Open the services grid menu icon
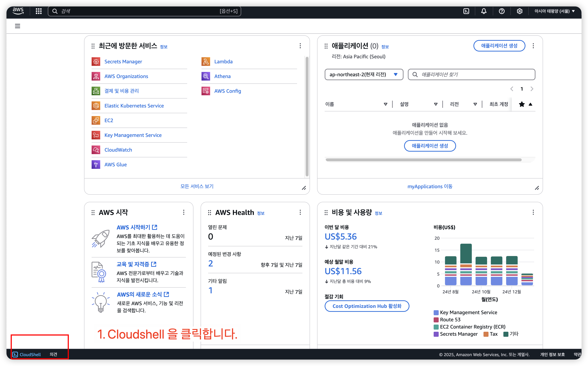 (39, 11)
